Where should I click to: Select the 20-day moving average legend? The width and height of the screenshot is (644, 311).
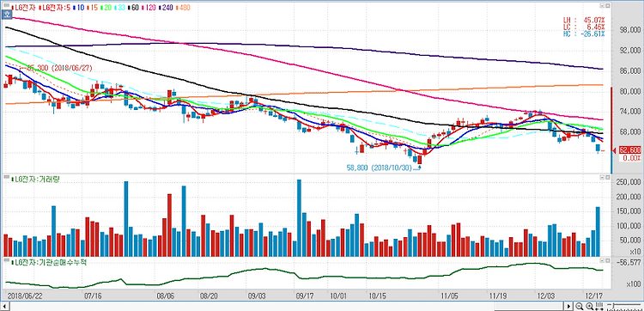pyautogui.click(x=106, y=8)
